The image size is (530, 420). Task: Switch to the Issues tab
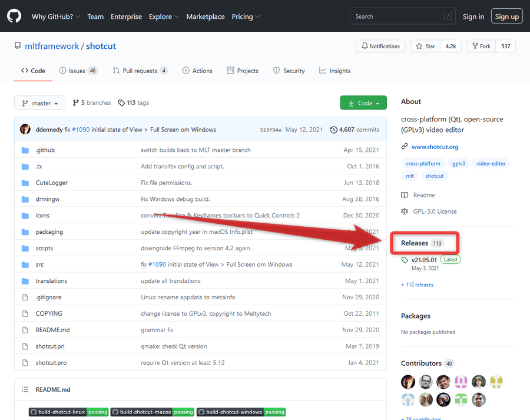pos(78,71)
